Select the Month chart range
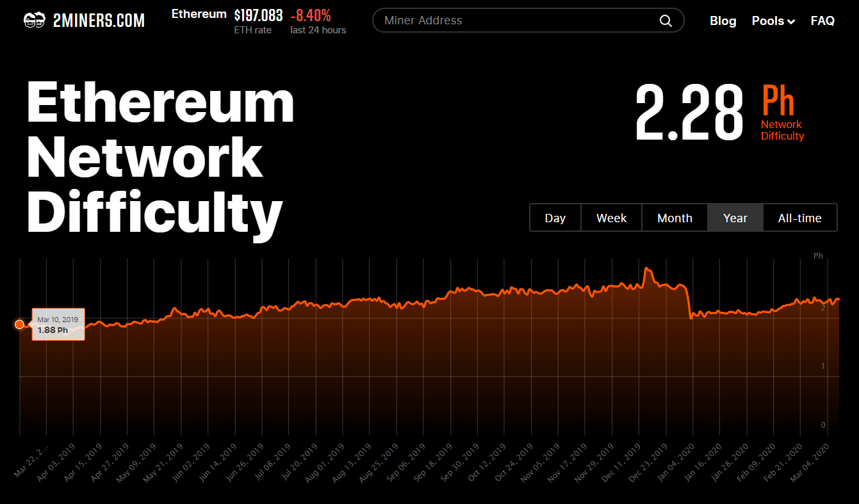 tap(675, 218)
